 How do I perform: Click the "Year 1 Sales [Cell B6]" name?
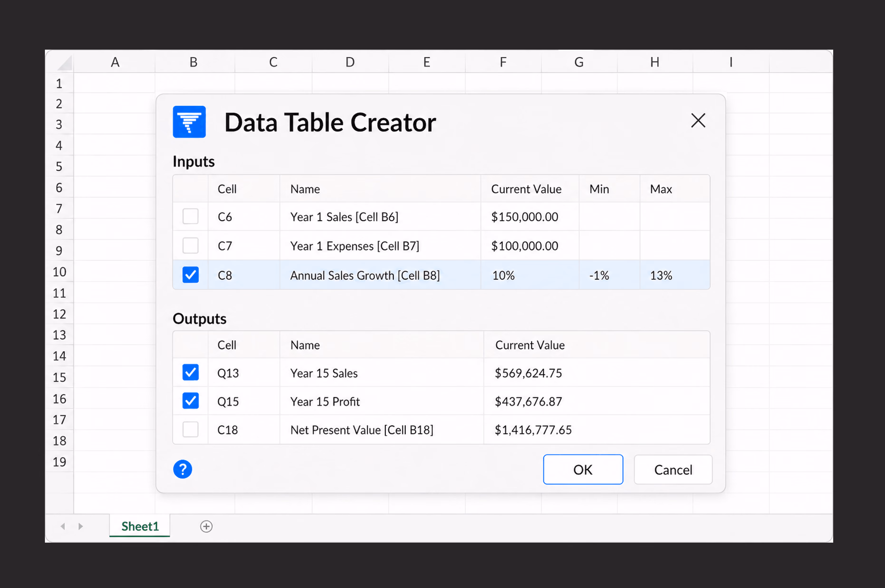click(344, 217)
